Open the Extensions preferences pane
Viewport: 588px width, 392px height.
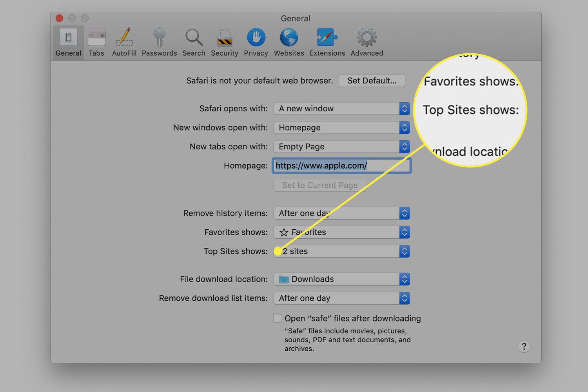pyautogui.click(x=327, y=42)
